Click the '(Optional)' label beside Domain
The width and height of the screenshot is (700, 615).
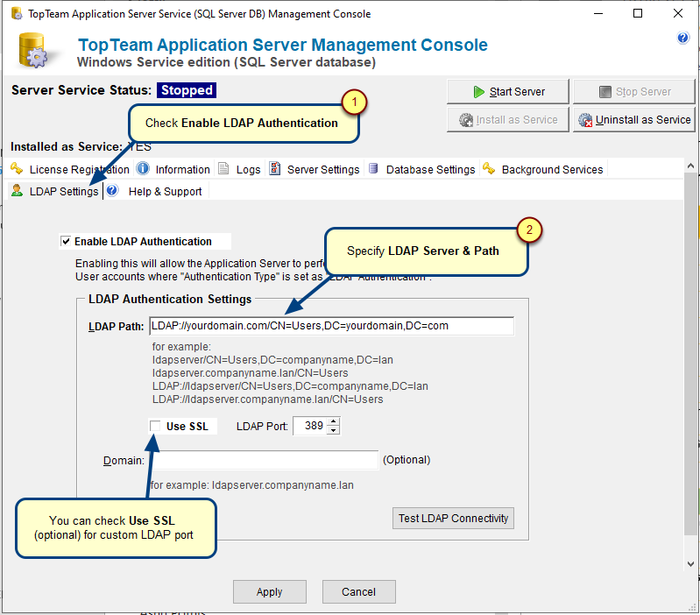tap(407, 460)
